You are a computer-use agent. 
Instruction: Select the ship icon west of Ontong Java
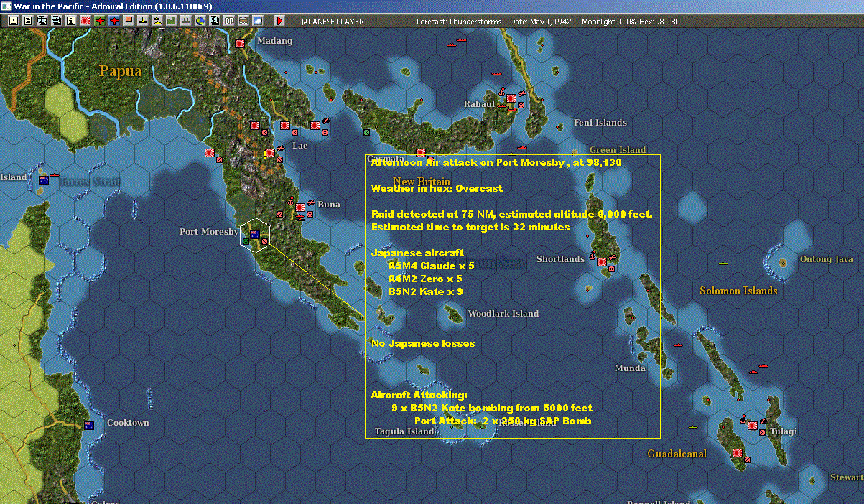click(724, 263)
